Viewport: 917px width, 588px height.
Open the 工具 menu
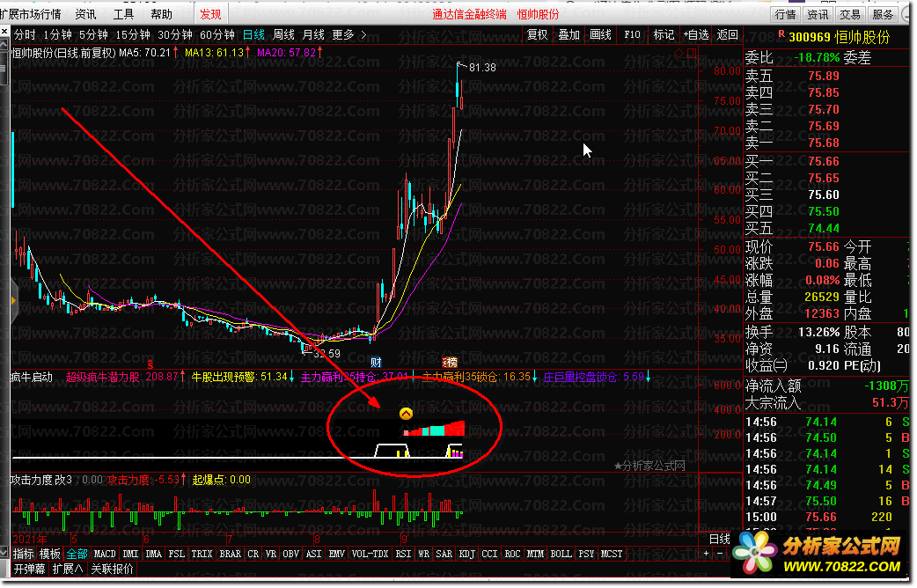click(123, 14)
